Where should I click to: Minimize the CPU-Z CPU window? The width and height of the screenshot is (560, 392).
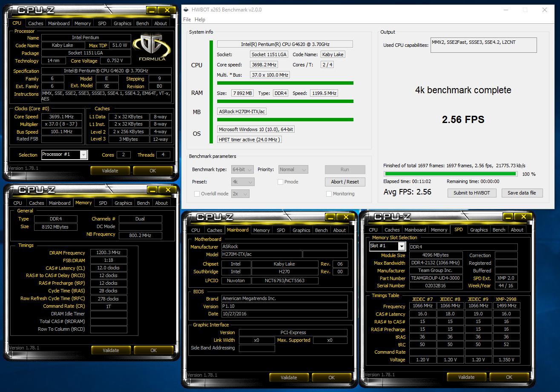point(152,10)
